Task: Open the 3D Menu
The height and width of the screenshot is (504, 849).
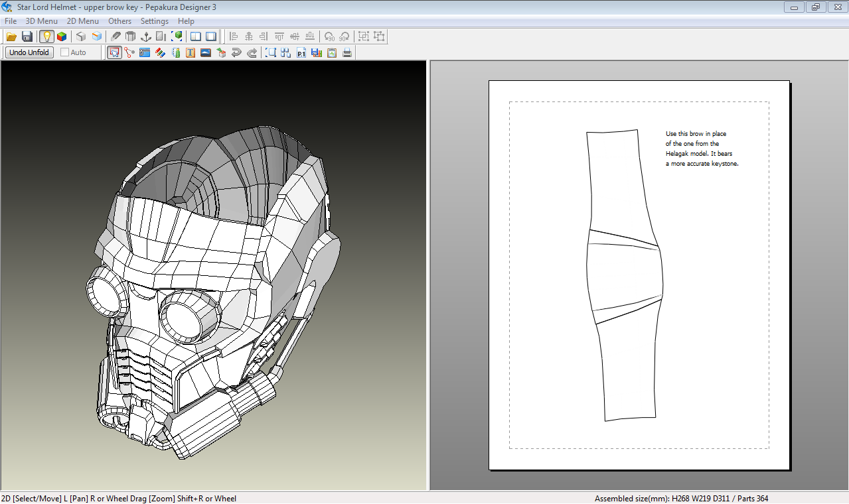Action: point(41,21)
